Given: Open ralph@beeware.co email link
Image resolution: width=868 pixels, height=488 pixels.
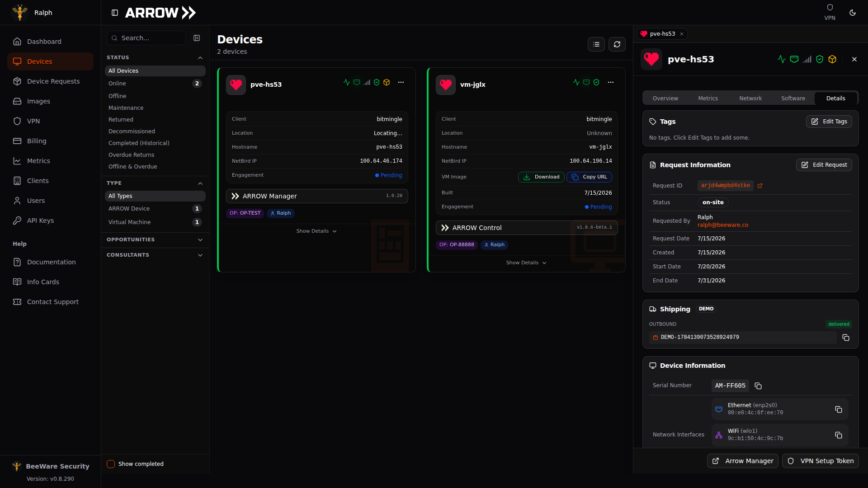Looking at the screenshot, I should coord(722,225).
